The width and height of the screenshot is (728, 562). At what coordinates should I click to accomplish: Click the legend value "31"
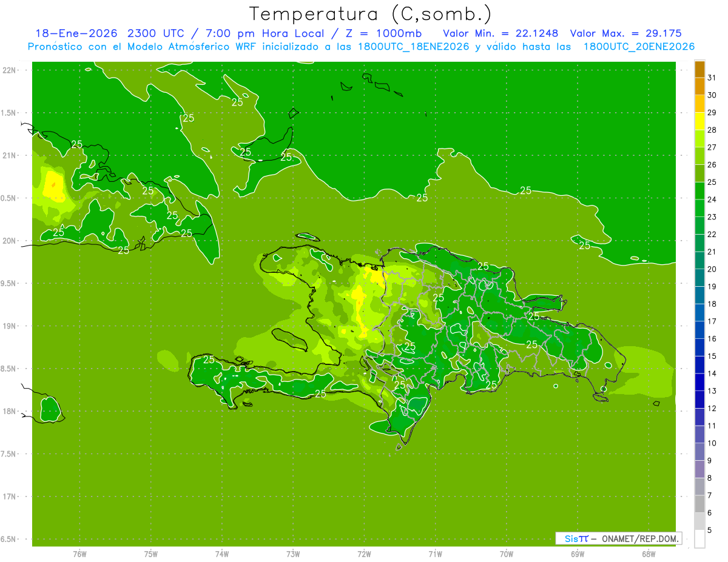coord(712,78)
